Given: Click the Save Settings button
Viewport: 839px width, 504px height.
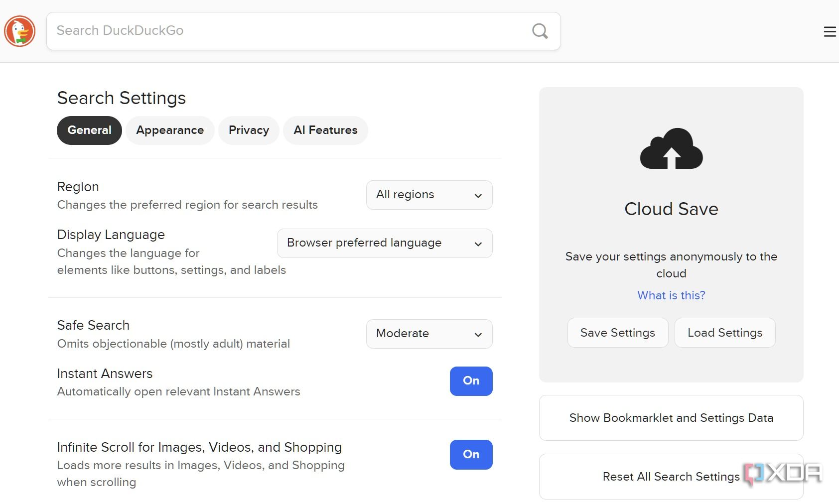Looking at the screenshot, I should (x=617, y=333).
